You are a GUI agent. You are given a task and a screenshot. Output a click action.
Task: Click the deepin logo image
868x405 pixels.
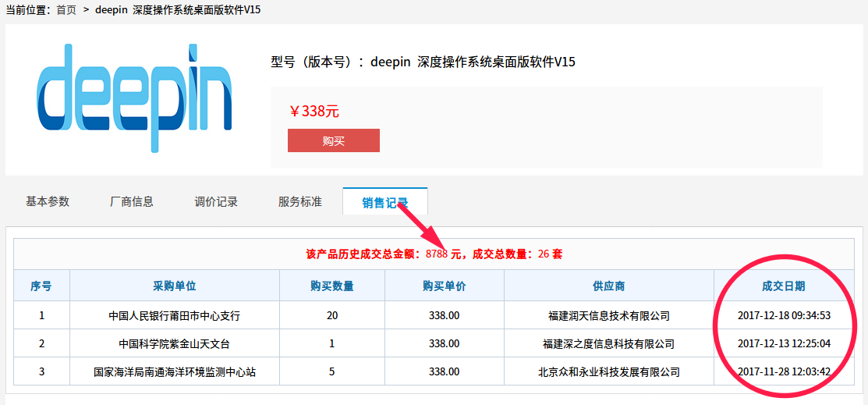pyautogui.click(x=134, y=98)
